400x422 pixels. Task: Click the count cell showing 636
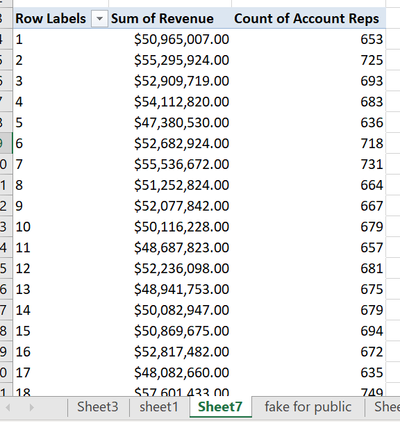(x=309, y=122)
